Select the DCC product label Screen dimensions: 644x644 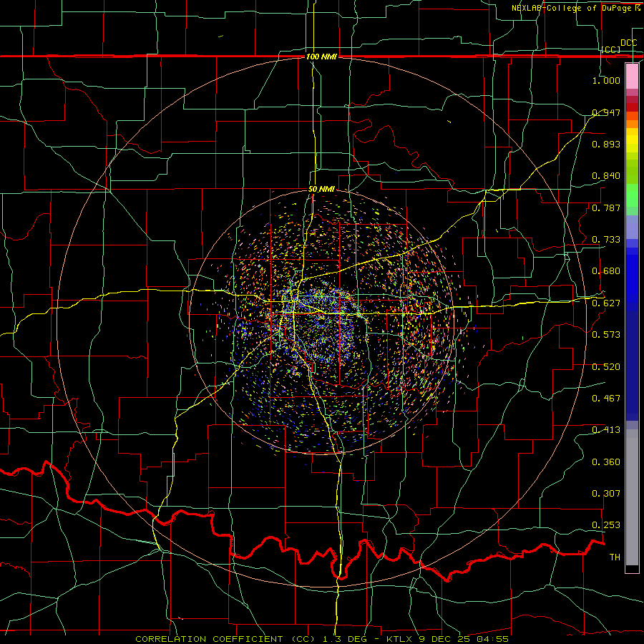(629, 43)
